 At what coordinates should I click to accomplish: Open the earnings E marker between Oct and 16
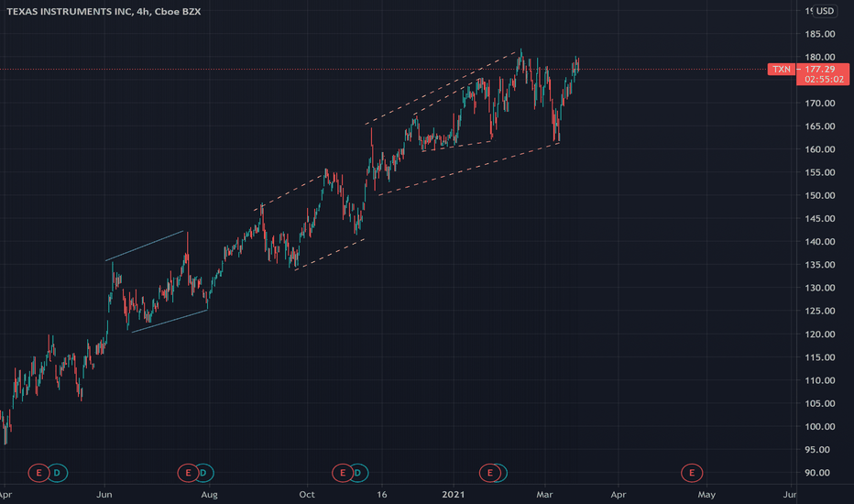pos(343,473)
